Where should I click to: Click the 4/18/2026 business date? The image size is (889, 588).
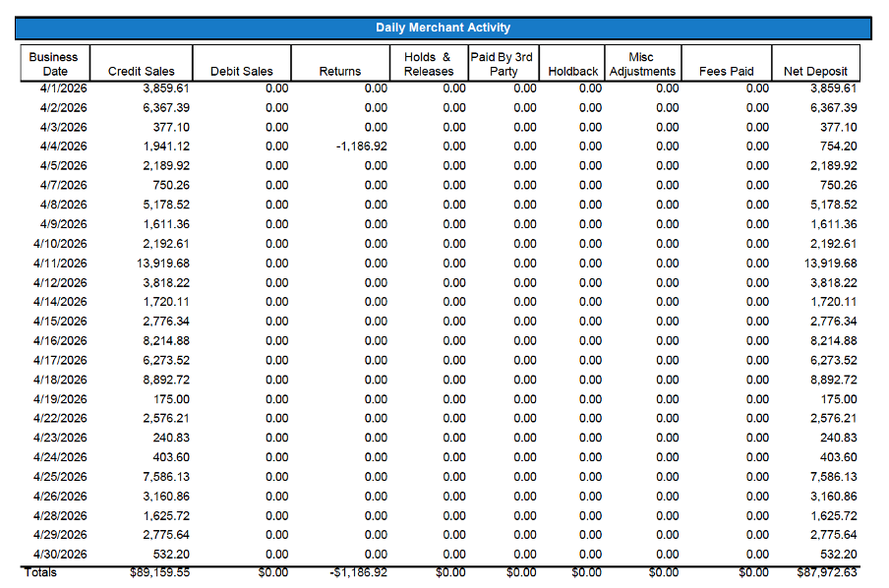point(60,380)
